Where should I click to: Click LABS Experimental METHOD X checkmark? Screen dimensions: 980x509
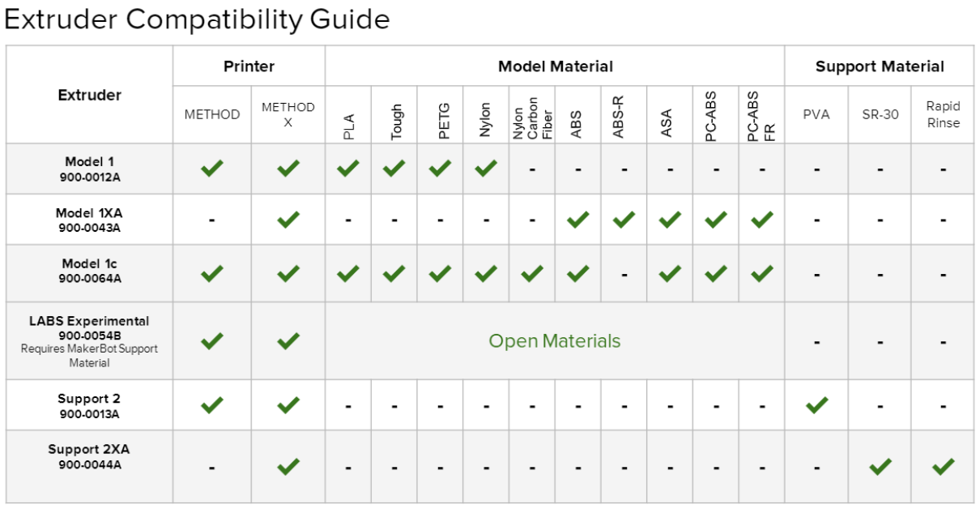[x=288, y=341]
